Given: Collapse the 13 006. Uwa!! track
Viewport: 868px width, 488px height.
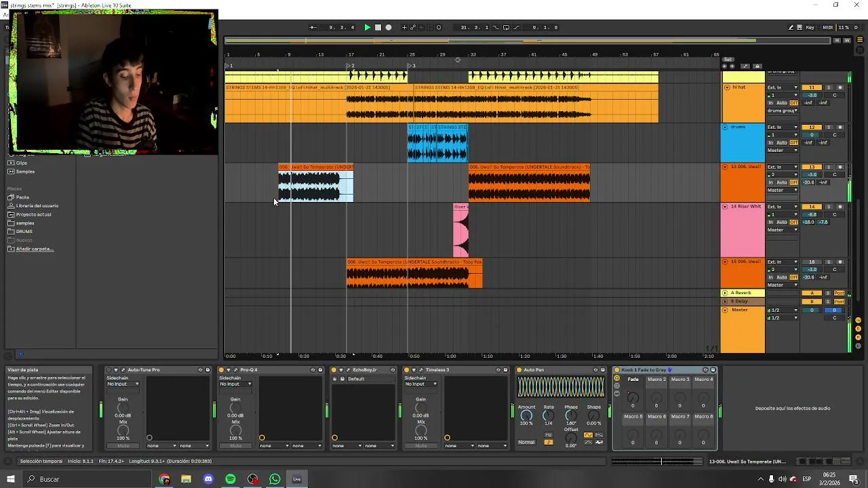Looking at the screenshot, I should pos(725,167).
